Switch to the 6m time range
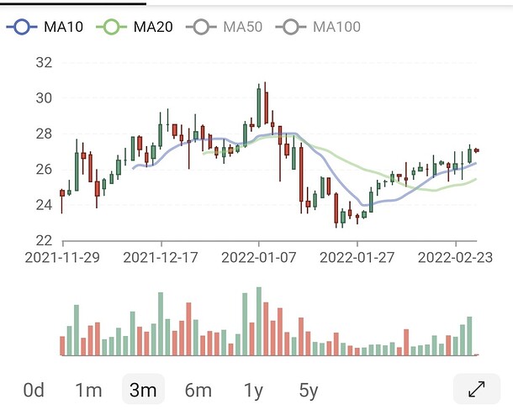 198,390
